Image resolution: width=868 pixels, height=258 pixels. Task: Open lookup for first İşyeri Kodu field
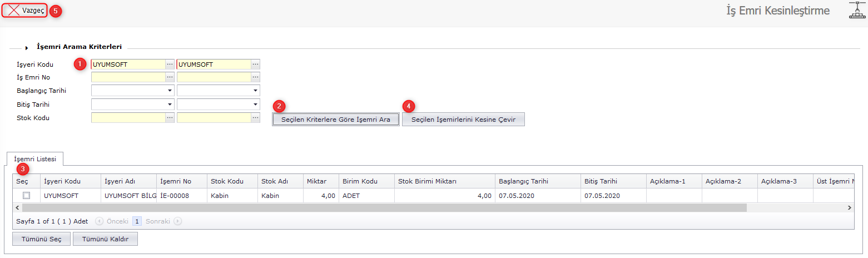pyautogui.click(x=170, y=64)
